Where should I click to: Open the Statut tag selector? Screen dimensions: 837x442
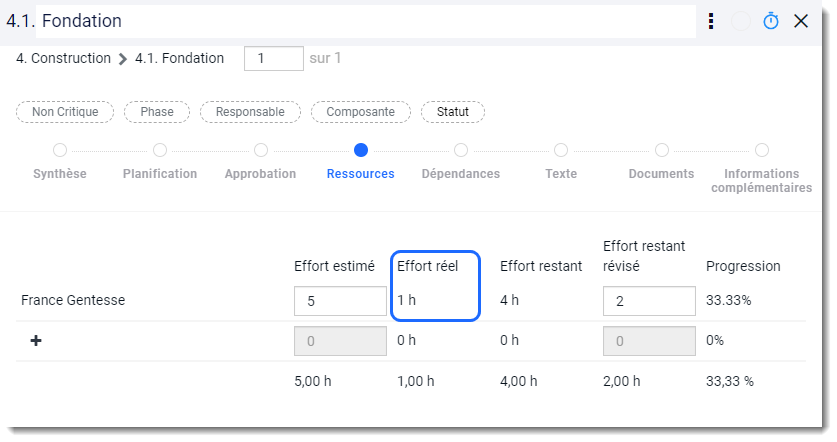point(453,112)
